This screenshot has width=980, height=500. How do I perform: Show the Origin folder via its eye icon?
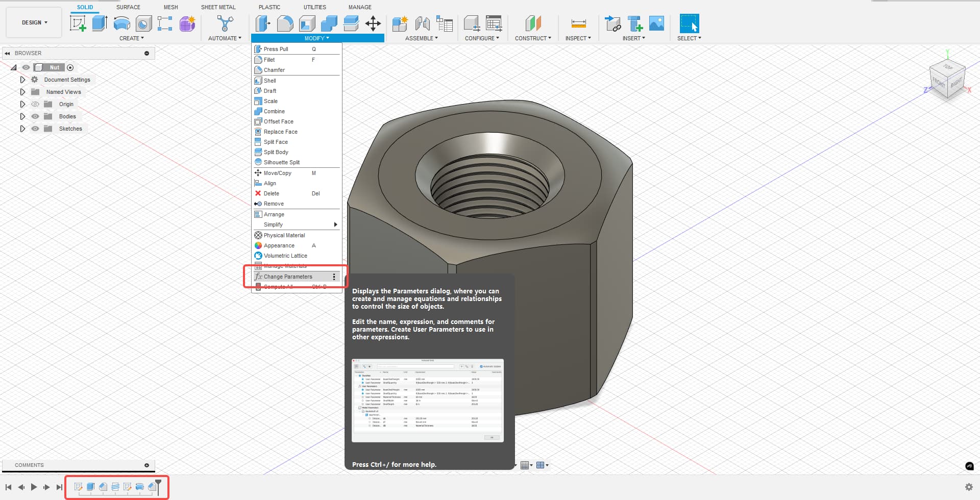click(x=35, y=104)
